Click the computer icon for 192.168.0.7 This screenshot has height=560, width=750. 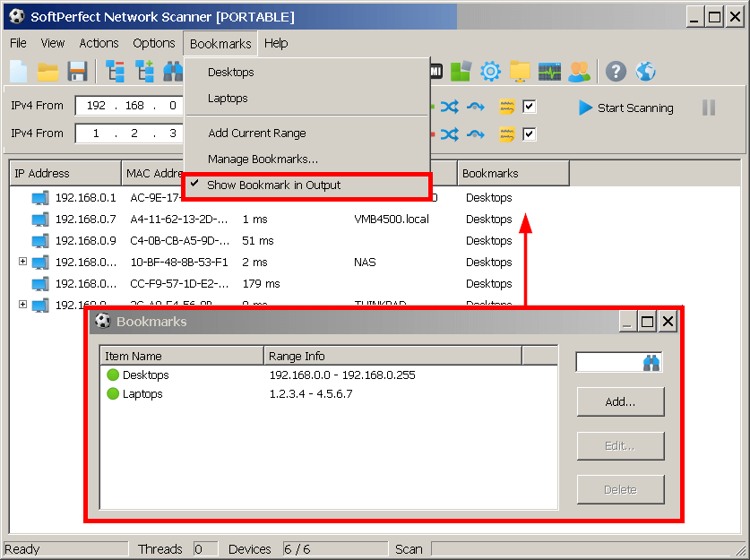(x=40, y=219)
